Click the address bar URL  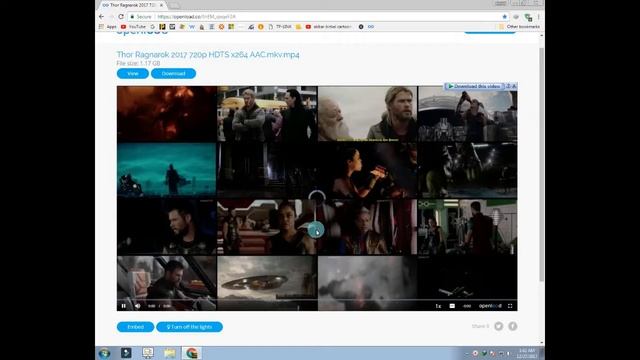coord(196,17)
